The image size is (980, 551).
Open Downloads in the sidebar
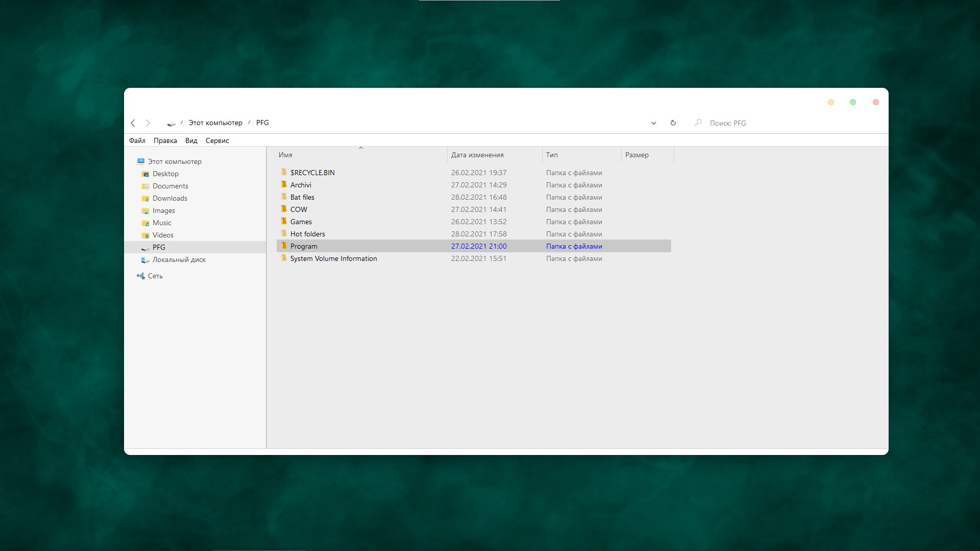point(170,198)
